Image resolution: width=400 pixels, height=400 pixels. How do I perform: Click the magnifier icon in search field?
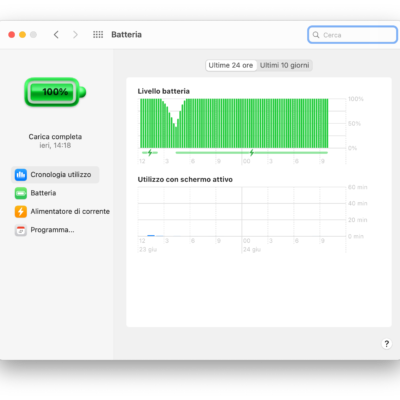pyautogui.click(x=316, y=35)
